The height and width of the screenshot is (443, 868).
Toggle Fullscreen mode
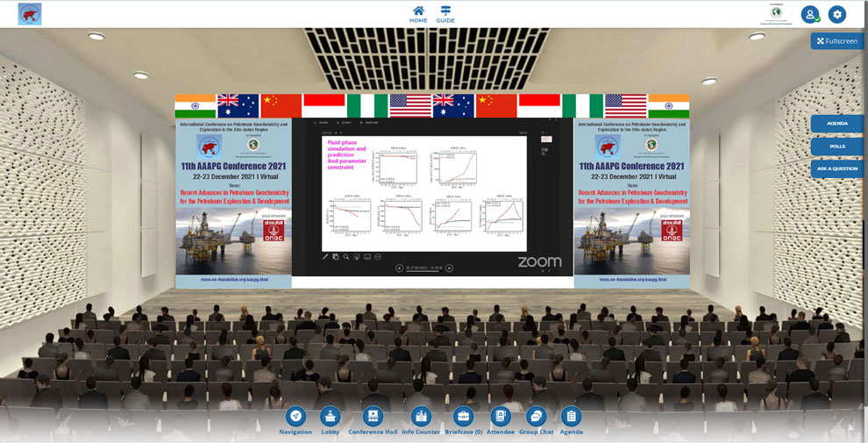point(837,41)
